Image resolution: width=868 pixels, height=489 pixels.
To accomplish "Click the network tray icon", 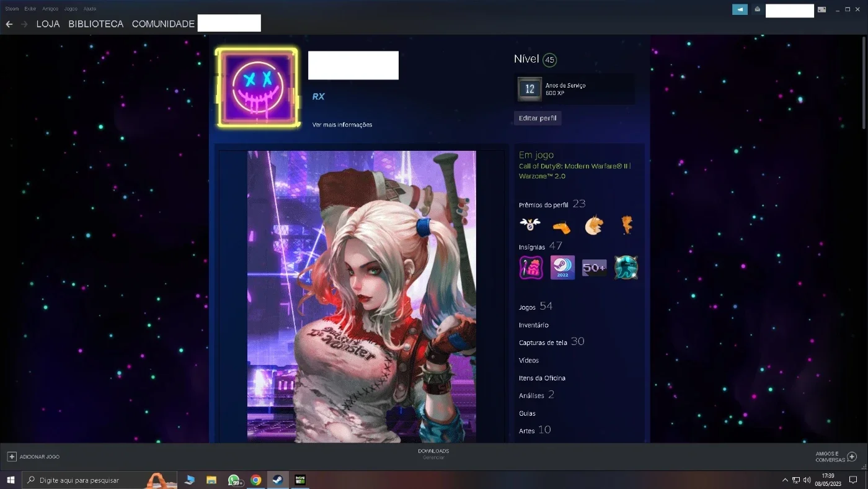I will [796, 480].
